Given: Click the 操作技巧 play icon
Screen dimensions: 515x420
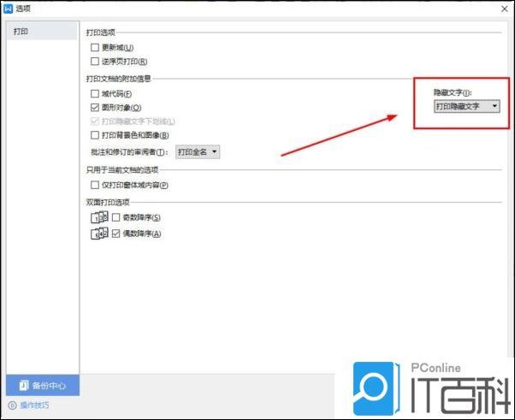Looking at the screenshot, I should pyautogui.click(x=13, y=405).
